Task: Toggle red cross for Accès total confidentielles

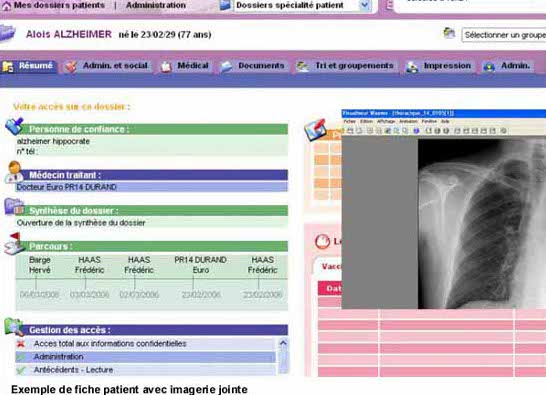Action: [x=21, y=344]
